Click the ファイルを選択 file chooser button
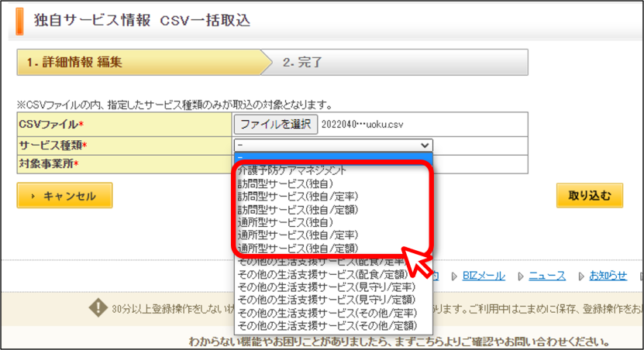The width and height of the screenshot is (644, 350). point(276,125)
